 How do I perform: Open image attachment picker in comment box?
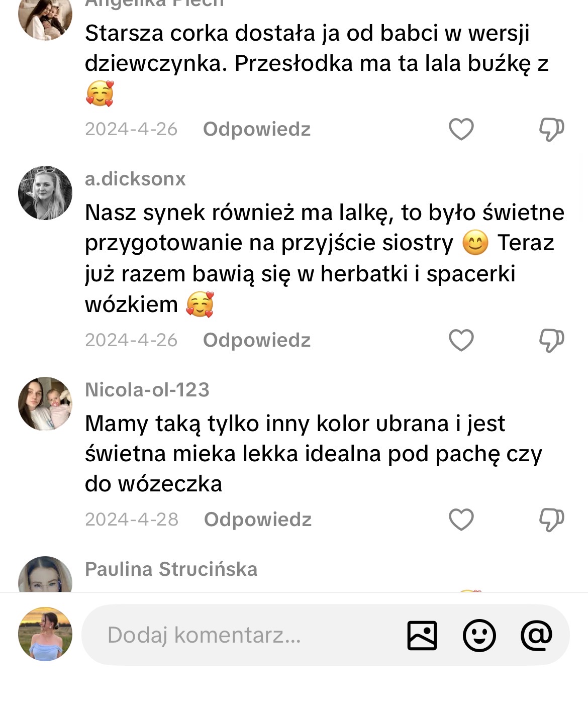[422, 635]
